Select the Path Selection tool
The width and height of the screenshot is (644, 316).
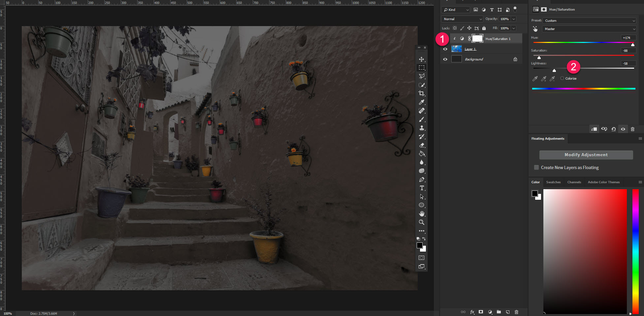(421, 196)
